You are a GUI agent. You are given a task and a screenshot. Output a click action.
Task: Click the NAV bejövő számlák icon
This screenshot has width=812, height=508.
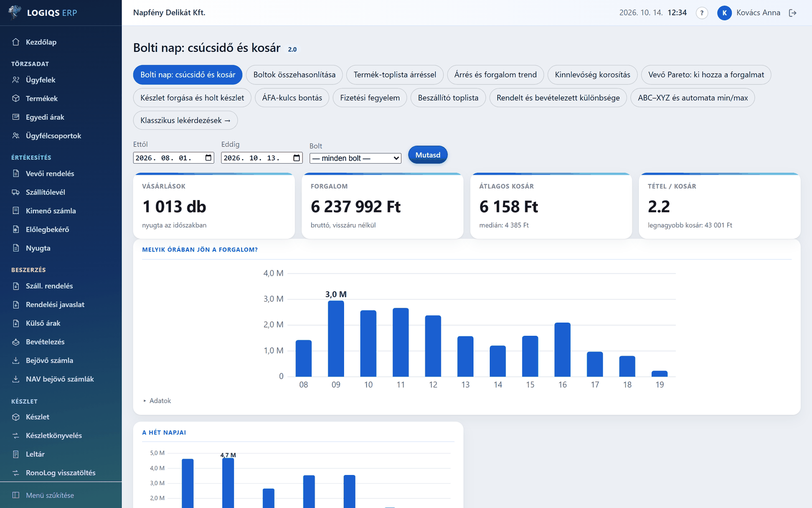pyautogui.click(x=16, y=379)
